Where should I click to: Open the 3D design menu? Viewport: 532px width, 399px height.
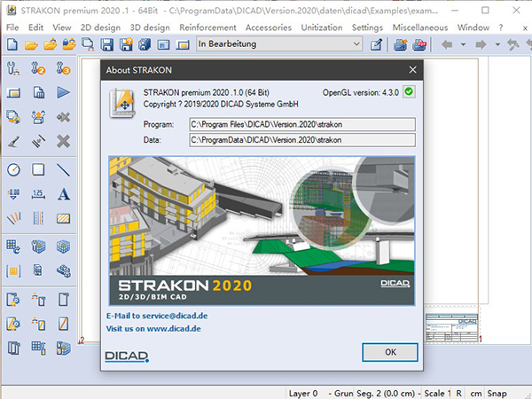(x=150, y=27)
